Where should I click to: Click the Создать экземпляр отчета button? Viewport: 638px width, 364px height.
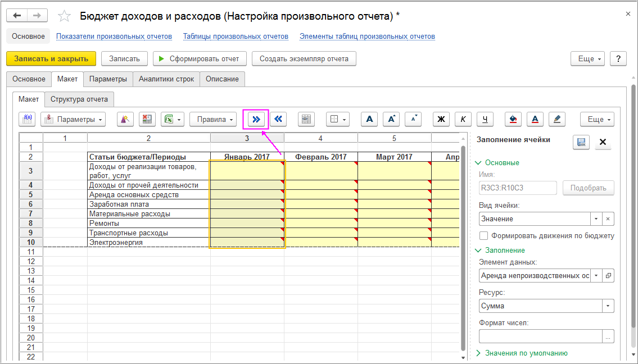pos(304,58)
